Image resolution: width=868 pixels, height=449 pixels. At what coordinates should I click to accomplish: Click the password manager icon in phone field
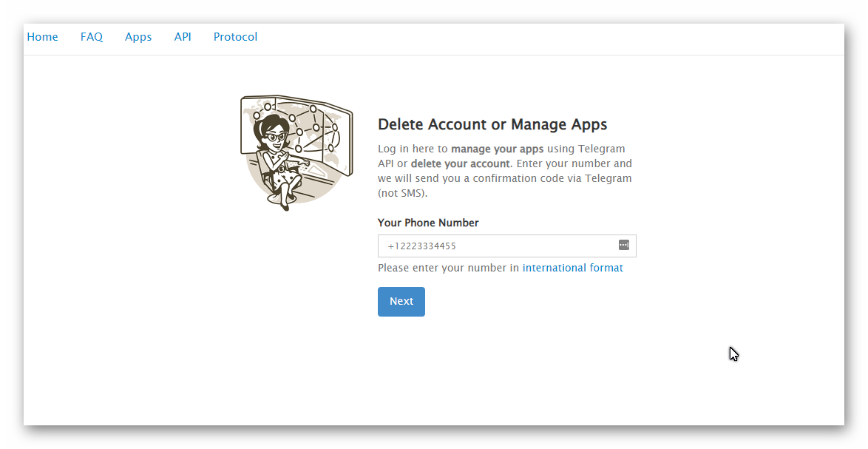pos(623,245)
